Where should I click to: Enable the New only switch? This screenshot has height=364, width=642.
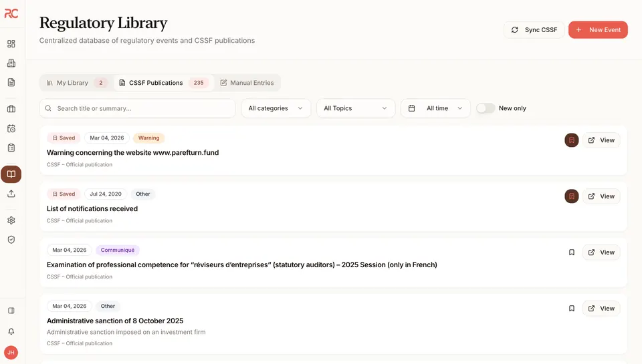(x=486, y=108)
